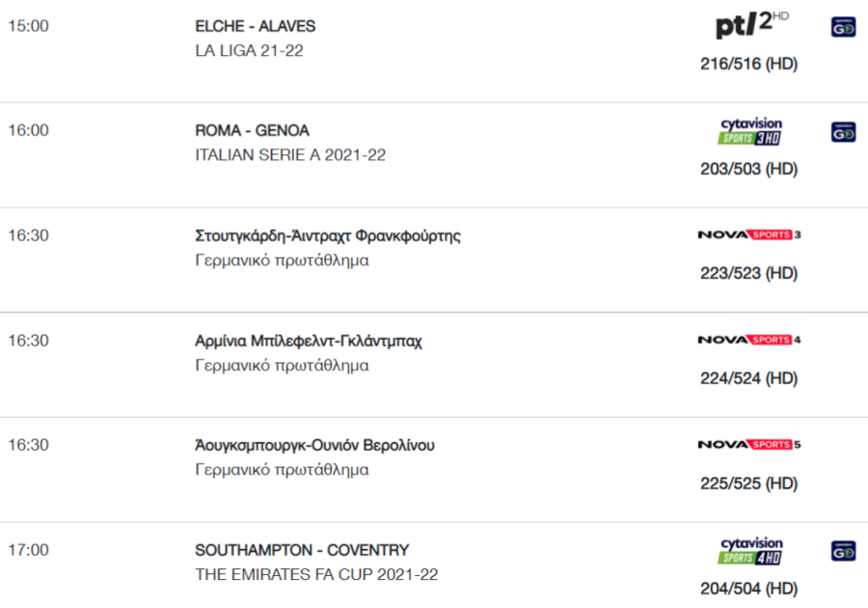Open the SOUTHAMPTON - COVENTRY match title

tap(302, 550)
